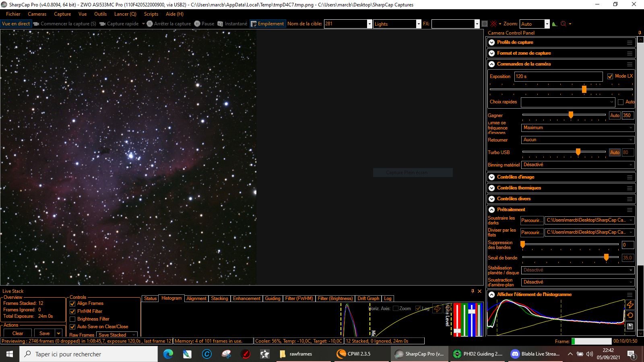This screenshot has height=362, width=644.
Task: Toggle the Auto button for Gagner
Action: click(x=615, y=115)
